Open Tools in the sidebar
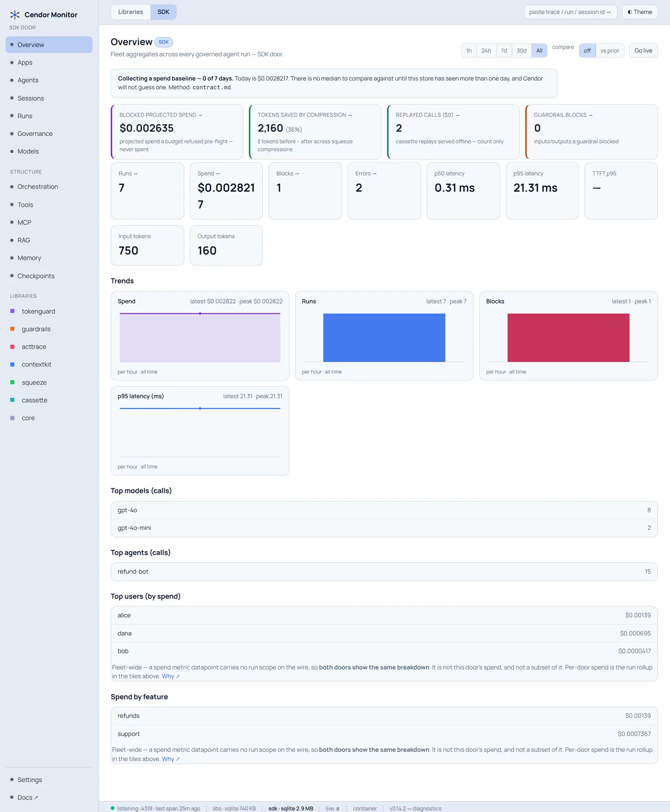The height and width of the screenshot is (812, 670). tap(49, 205)
